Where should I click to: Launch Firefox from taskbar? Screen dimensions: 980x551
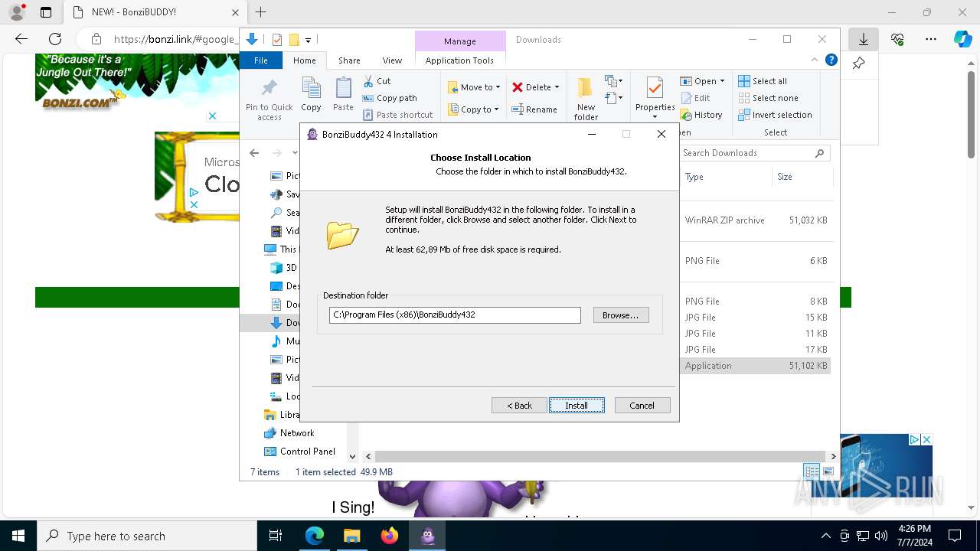point(390,536)
